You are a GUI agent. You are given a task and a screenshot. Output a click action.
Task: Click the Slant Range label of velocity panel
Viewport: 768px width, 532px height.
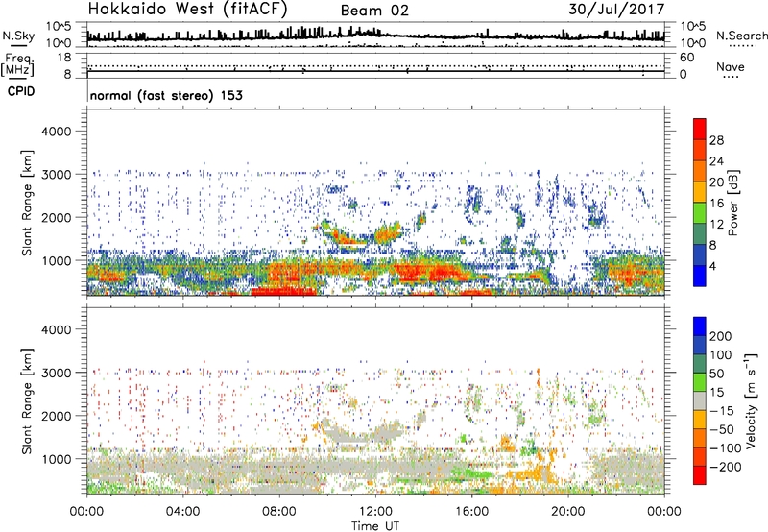pyautogui.click(x=27, y=401)
